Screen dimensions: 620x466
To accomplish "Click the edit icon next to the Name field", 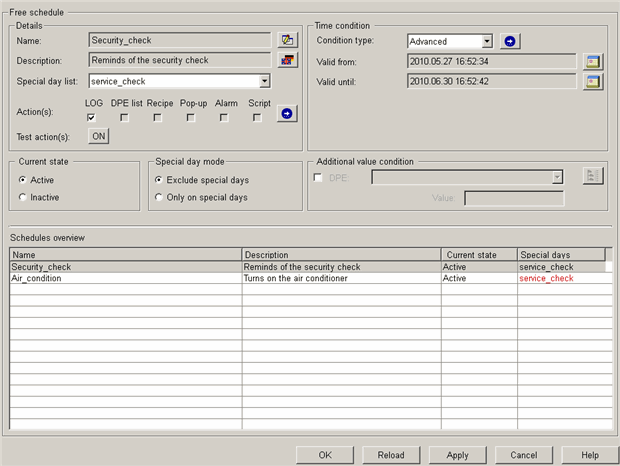I will pos(288,40).
